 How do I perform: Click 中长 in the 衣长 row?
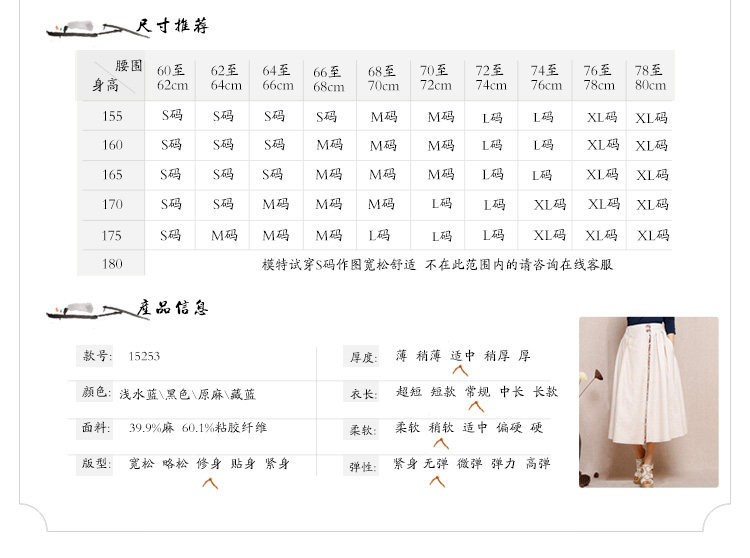tap(512, 392)
